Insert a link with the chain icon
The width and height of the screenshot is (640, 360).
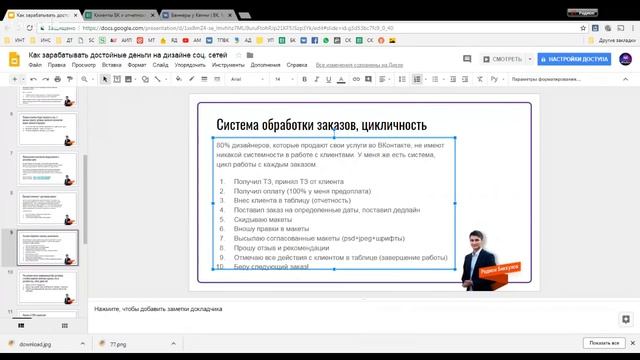tap(356, 79)
